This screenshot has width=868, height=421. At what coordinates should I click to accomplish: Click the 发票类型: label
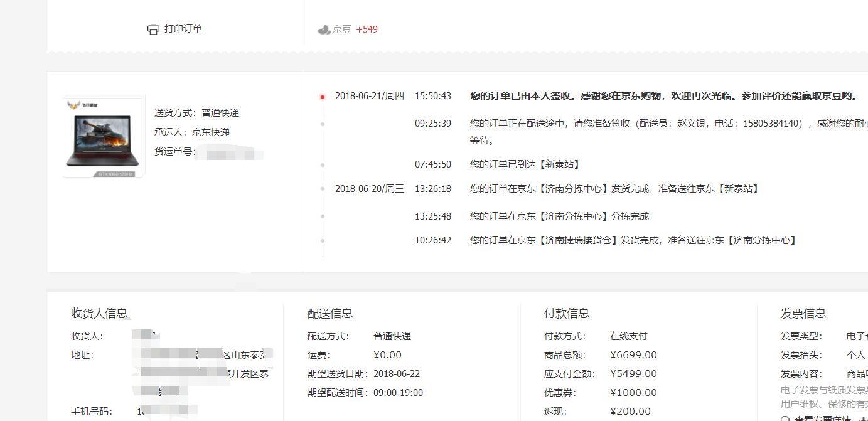point(801,336)
